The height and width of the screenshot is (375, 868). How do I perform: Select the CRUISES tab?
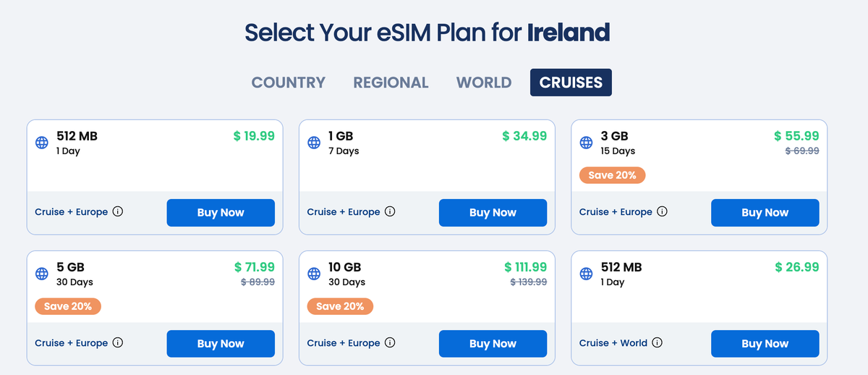(571, 83)
